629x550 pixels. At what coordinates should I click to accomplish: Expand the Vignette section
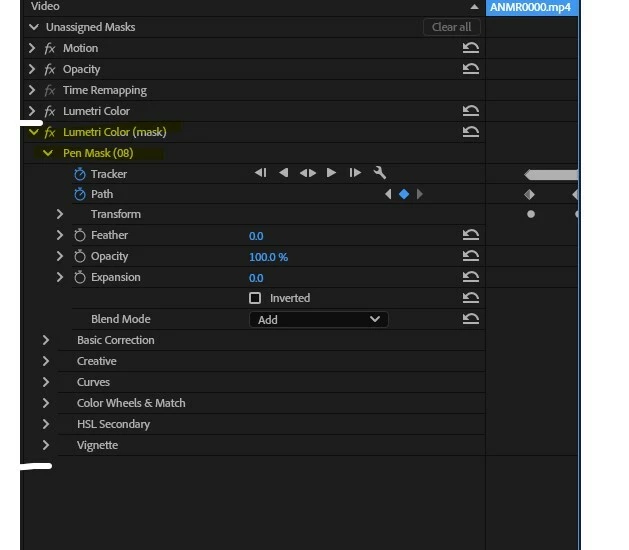(46, 445)
